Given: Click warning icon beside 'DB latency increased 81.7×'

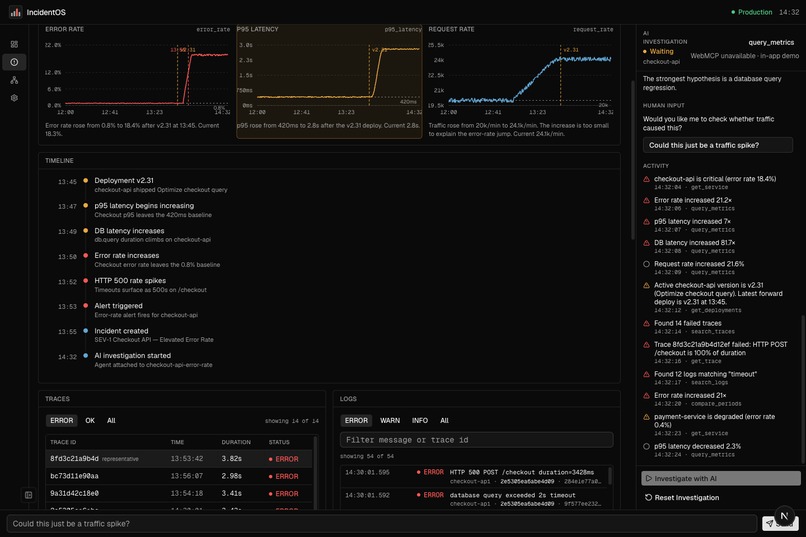Looking at the screenshot, I should (x=647, y=243).
